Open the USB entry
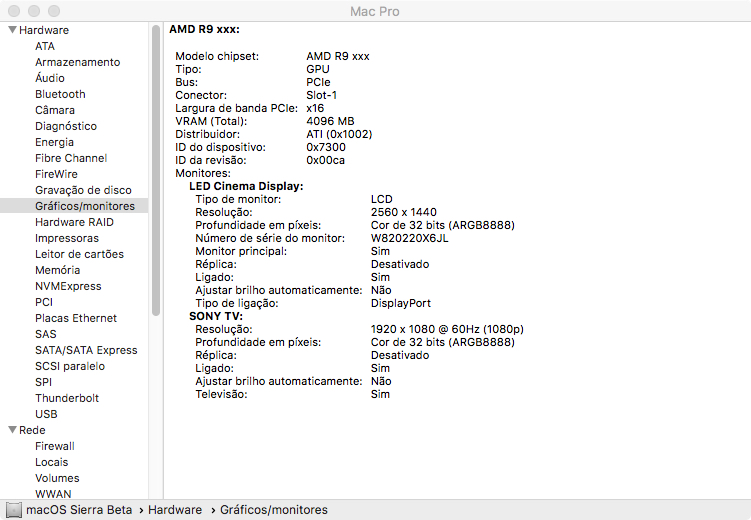The image size is (751, 520). point(46,414)
